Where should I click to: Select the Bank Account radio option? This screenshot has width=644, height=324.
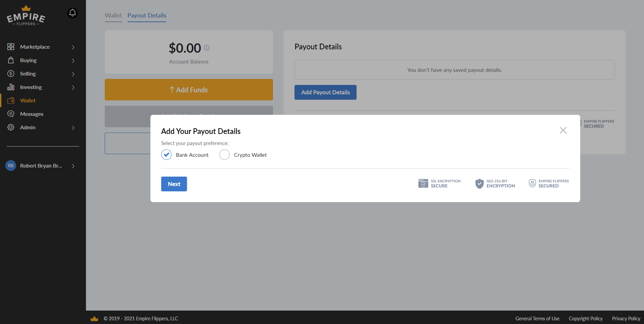167,155
